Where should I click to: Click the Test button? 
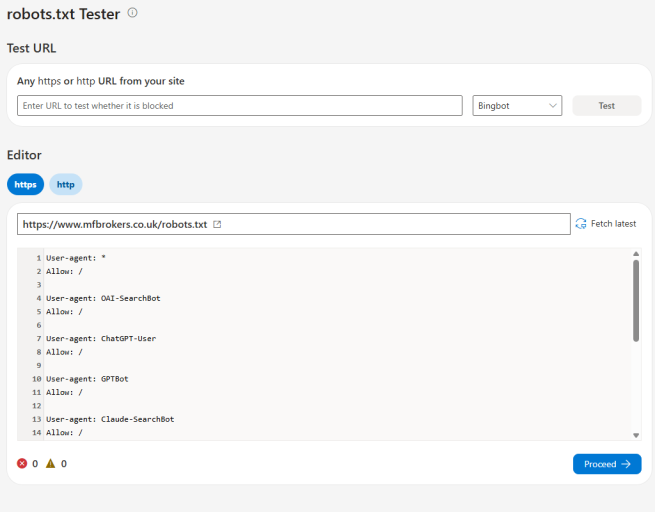pyautogui.click(x=607, y=106)
